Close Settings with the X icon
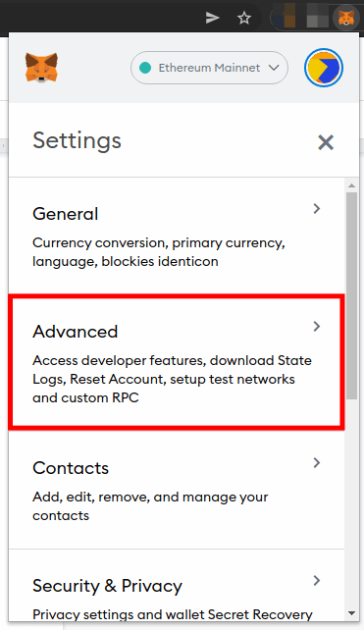364x630 pixels. tap(326, 142)
